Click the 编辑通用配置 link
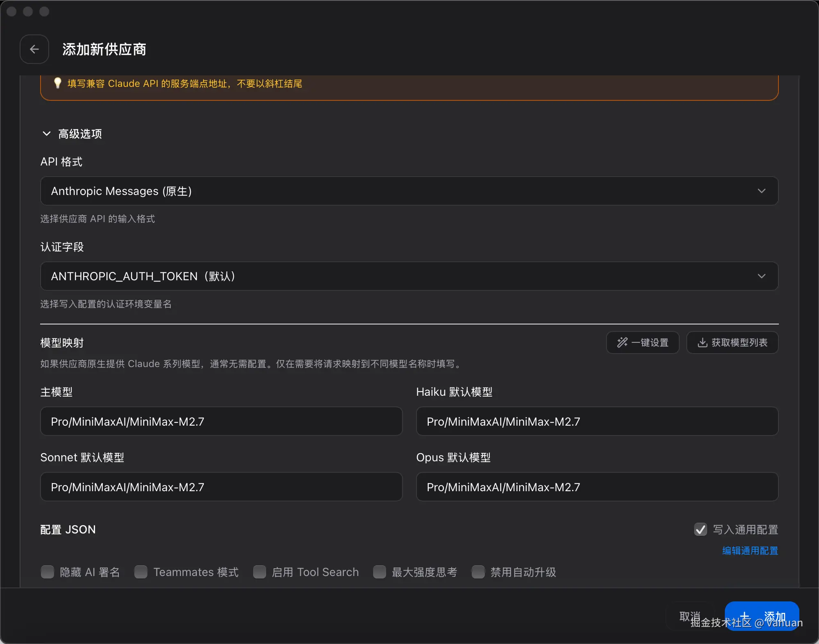 [x=750, y=551]
